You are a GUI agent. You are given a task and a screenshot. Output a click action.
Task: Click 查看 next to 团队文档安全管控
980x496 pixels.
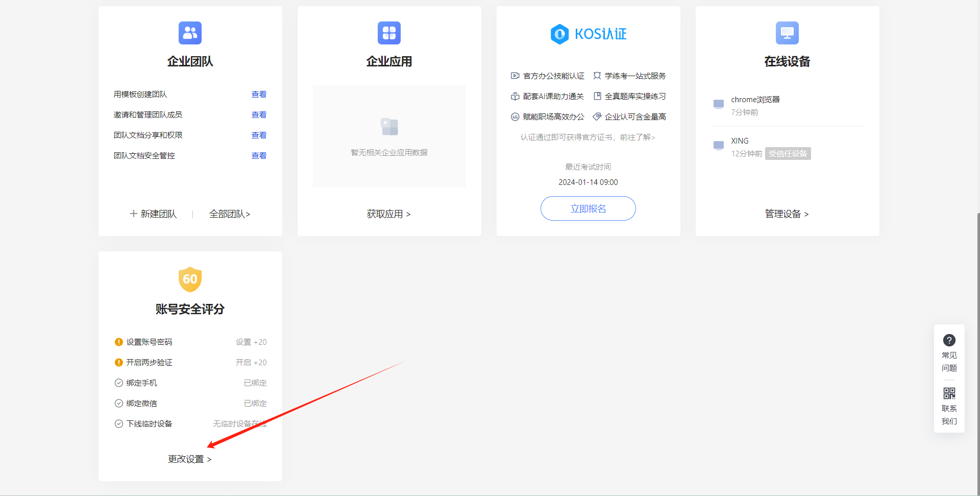(x=259, y=156)
